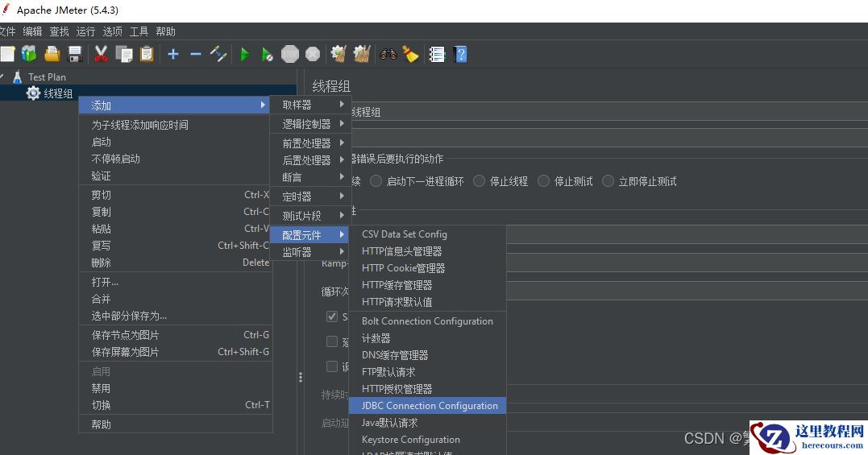Choose 验证 in context menu
Viewport: 868px width, 455px height.
click(176, 176)
